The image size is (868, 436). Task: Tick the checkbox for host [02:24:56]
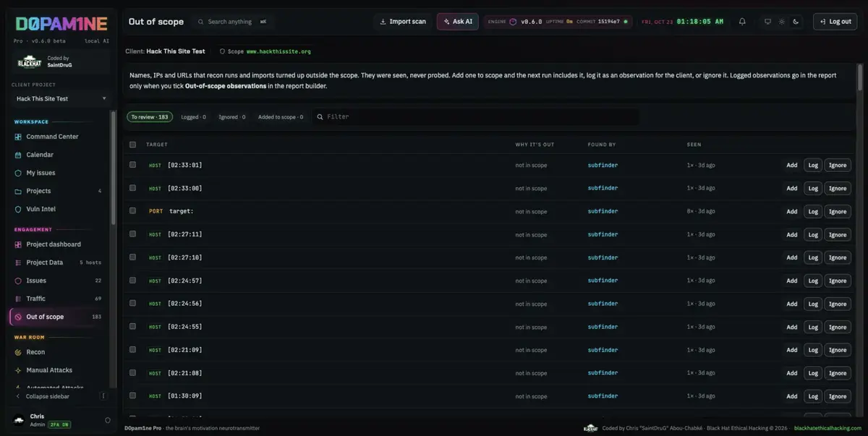tap(132, 304)
